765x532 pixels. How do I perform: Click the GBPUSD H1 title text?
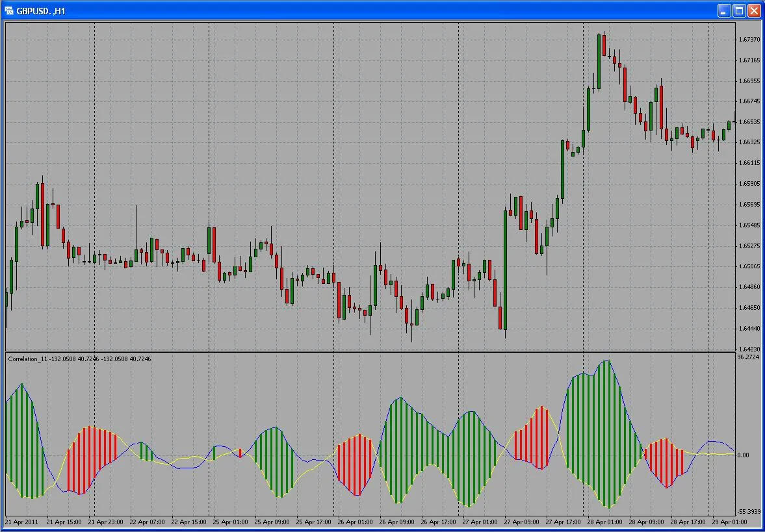[39, 10]
